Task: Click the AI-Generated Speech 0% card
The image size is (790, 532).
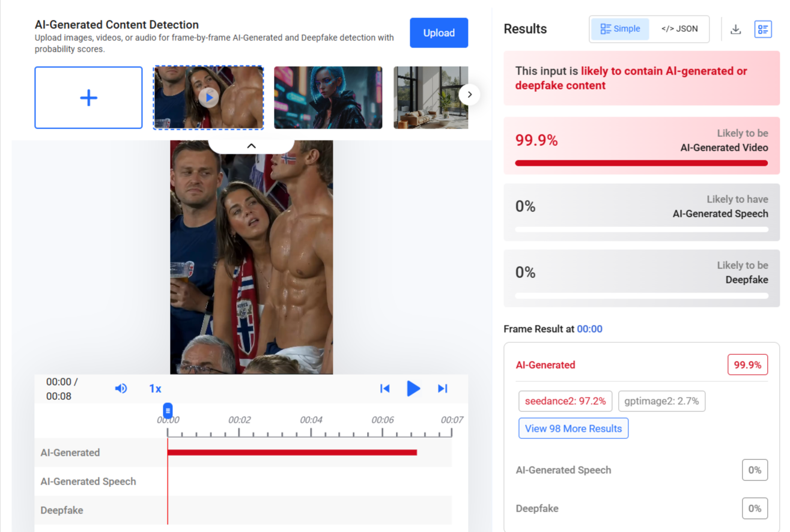Action: click(642, 213)
